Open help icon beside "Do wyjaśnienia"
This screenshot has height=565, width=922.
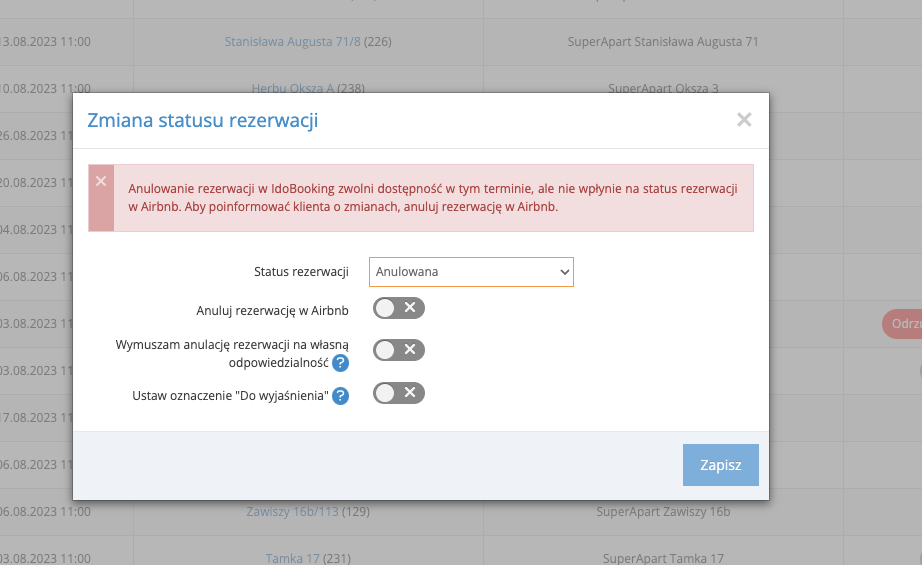[x=340, y=396]
